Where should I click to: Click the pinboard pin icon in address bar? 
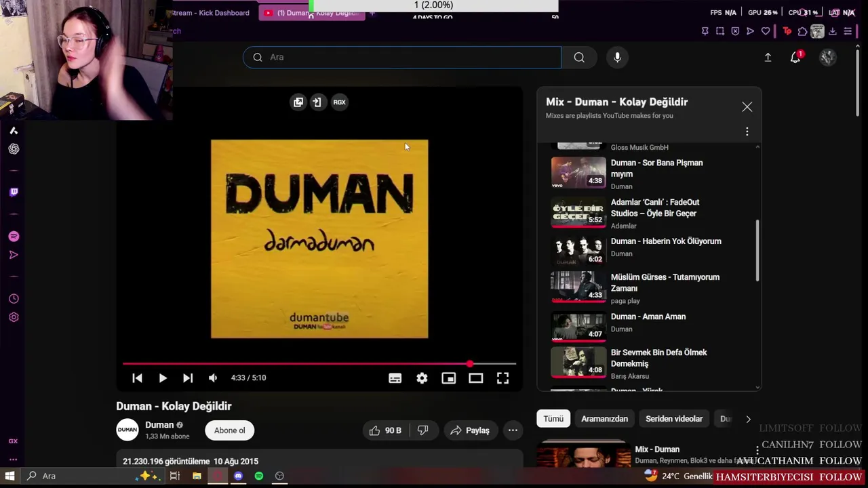(x=705, y=31)
